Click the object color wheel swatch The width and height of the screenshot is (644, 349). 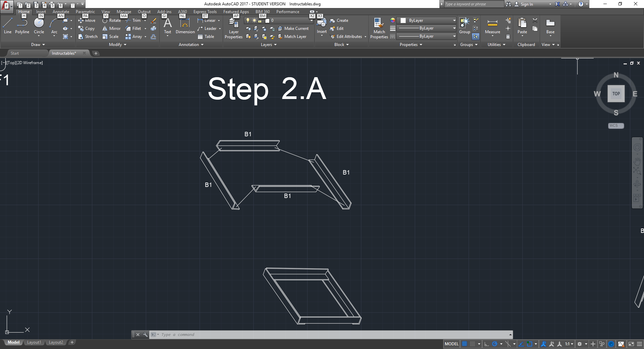(392, 20)
